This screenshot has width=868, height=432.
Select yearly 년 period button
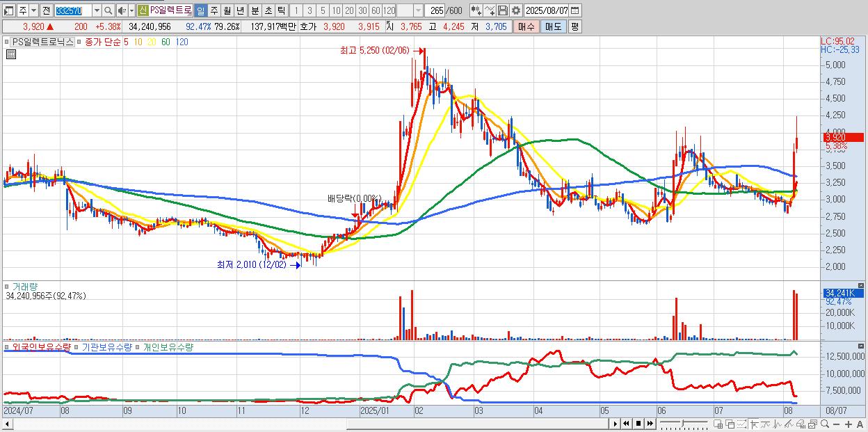pos(240,10)
